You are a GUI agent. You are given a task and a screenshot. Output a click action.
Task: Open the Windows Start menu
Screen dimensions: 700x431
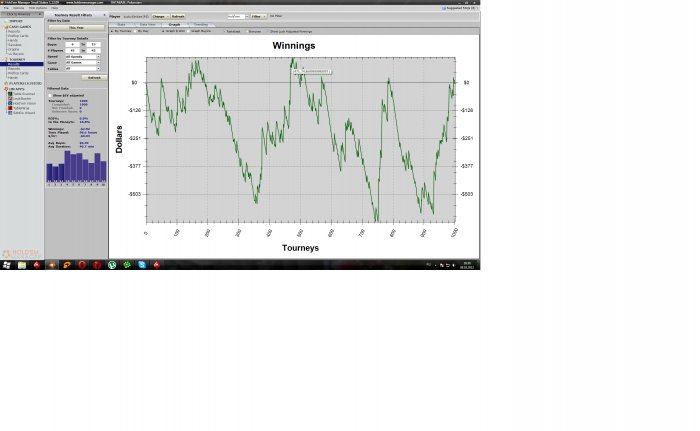point(6,265)
